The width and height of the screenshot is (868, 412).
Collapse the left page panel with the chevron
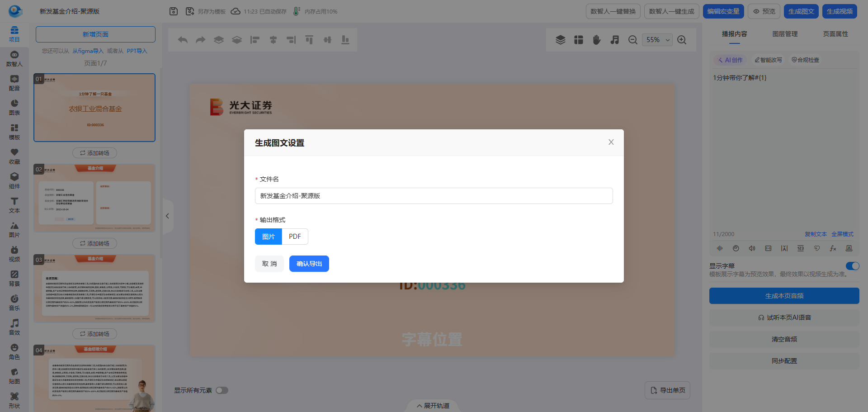[167, 216]
